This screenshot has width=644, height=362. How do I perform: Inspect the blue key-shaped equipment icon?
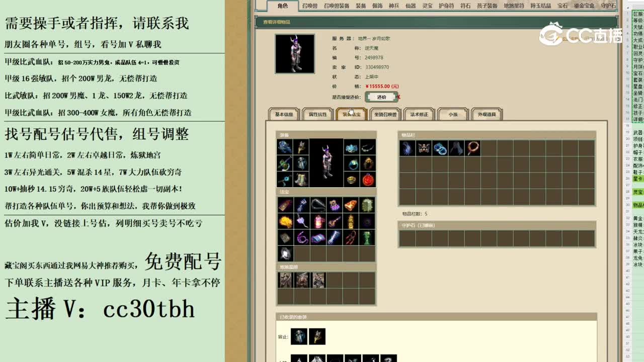coord(285,179)
